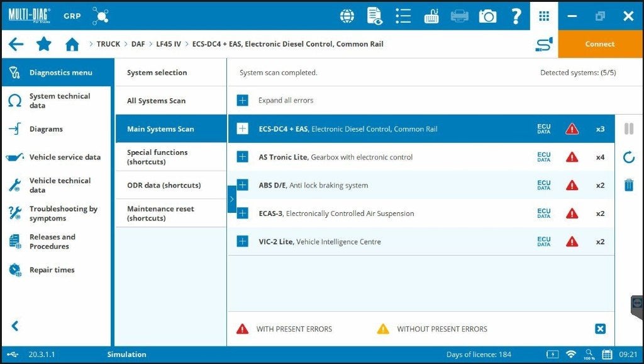Open help with question mark icon
The image size is (644, 364).
coord(516,16)
